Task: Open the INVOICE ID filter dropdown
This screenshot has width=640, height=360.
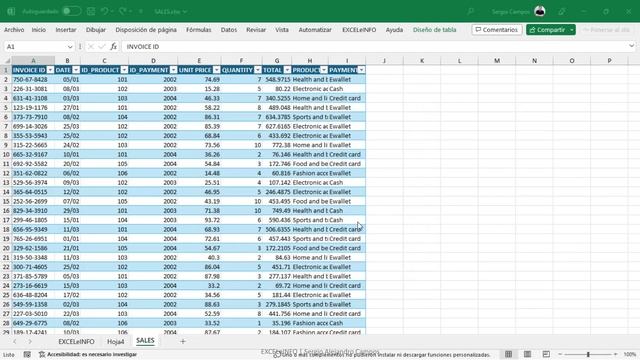Action: point(50,70)
